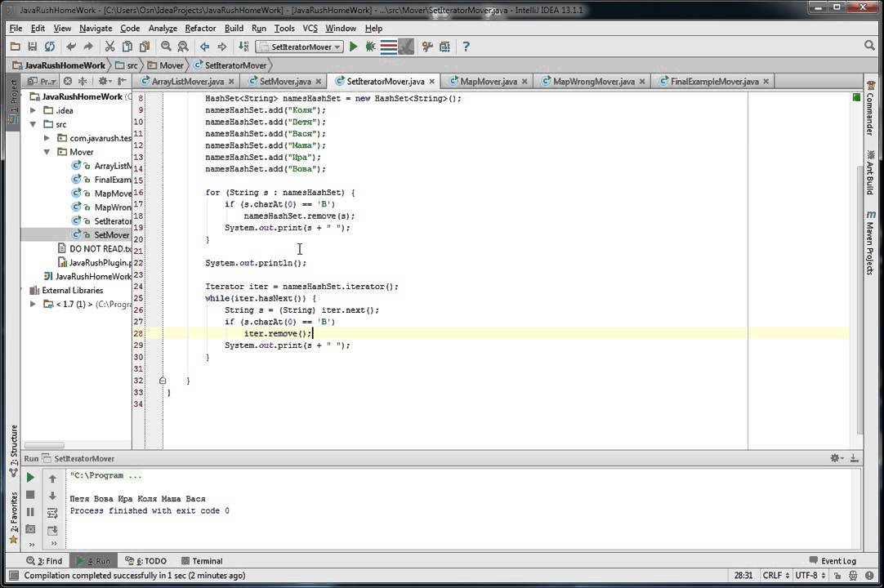
Task: Click the Find magnifier icon in toolbar
Action: pos(166,47)
